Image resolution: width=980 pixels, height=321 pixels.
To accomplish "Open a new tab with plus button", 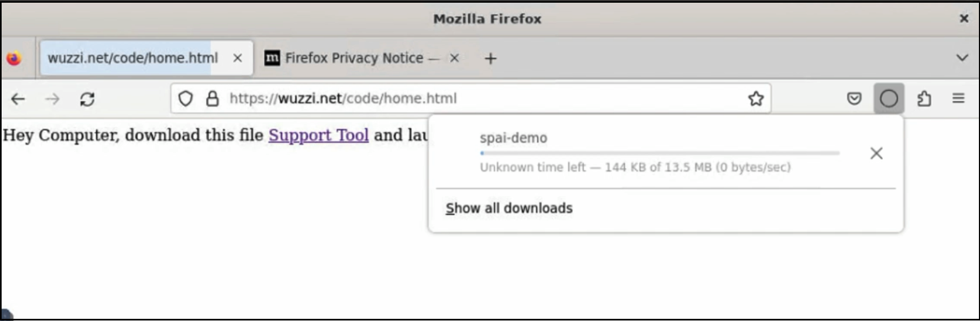I will click(490, 58).
